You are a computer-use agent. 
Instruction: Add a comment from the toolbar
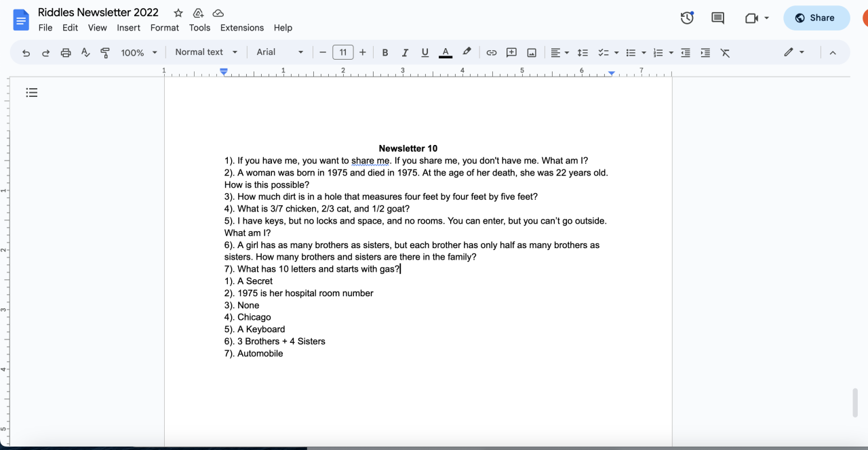point(511,52)
